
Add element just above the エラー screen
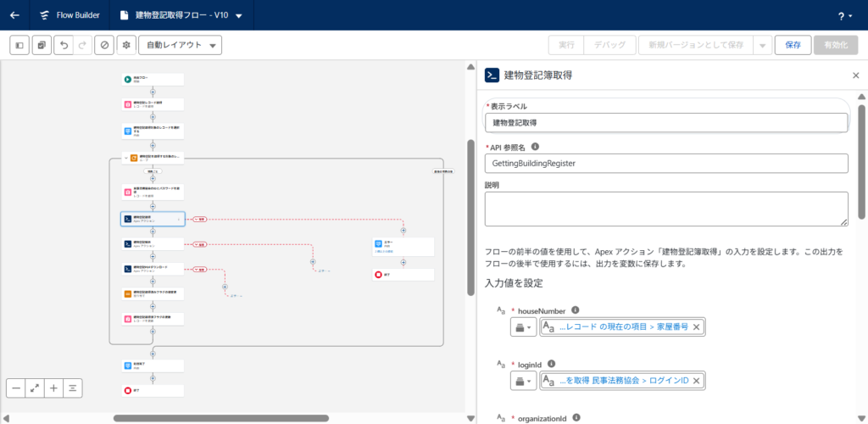[403, 231]
